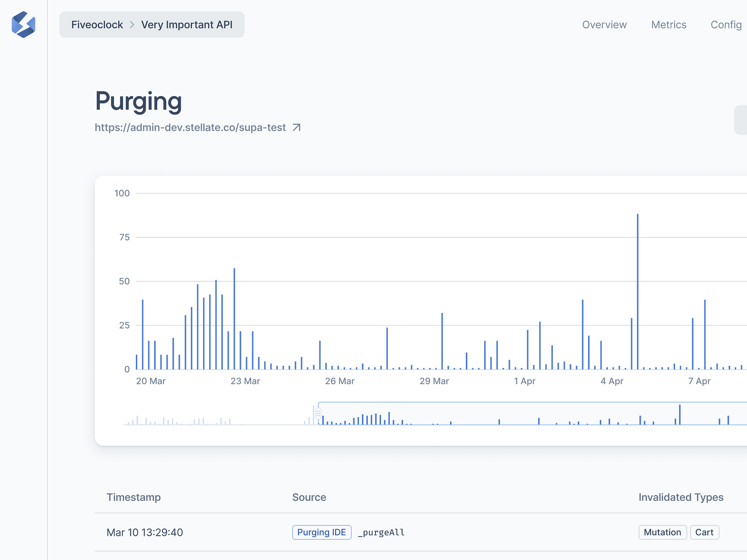Click the 1 Apr axis label
This screenshot has width=747, height=560.
pyautogui.click(x=525, y=381)
